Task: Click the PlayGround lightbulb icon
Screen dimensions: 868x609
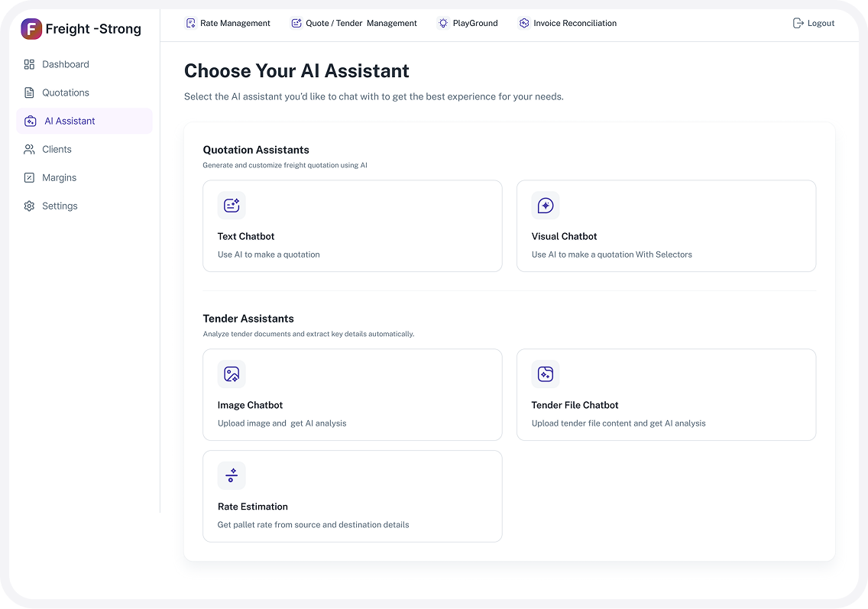Action: click(x=443, y=23)
